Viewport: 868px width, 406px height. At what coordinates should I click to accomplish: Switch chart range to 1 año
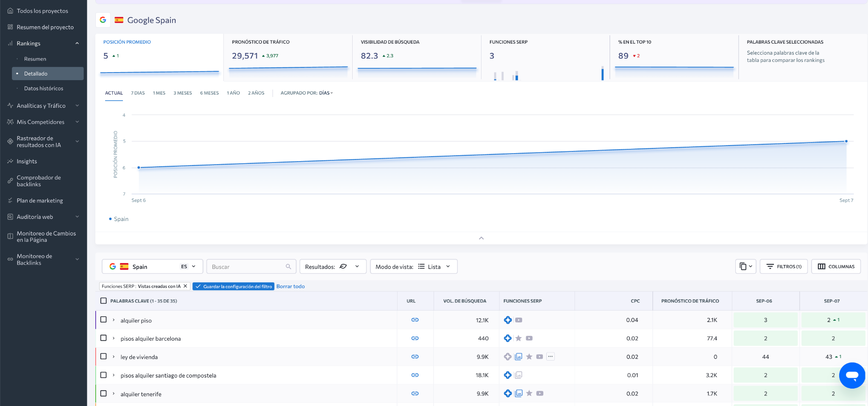233,93
